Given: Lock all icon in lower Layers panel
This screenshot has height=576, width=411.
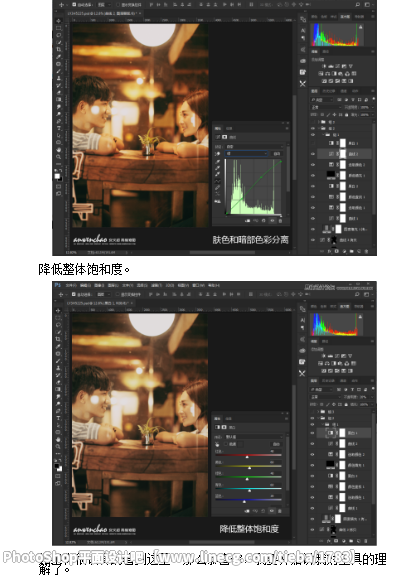Looking at the screenshot, I should click(x=346, y=404).
